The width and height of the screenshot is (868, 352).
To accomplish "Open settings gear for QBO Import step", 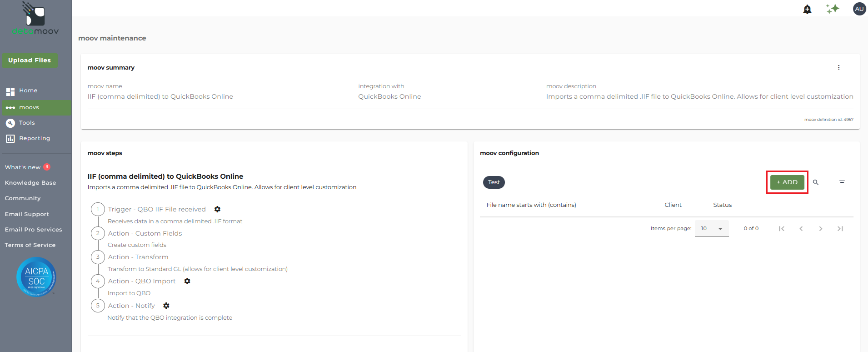I will tap(187, 281).
